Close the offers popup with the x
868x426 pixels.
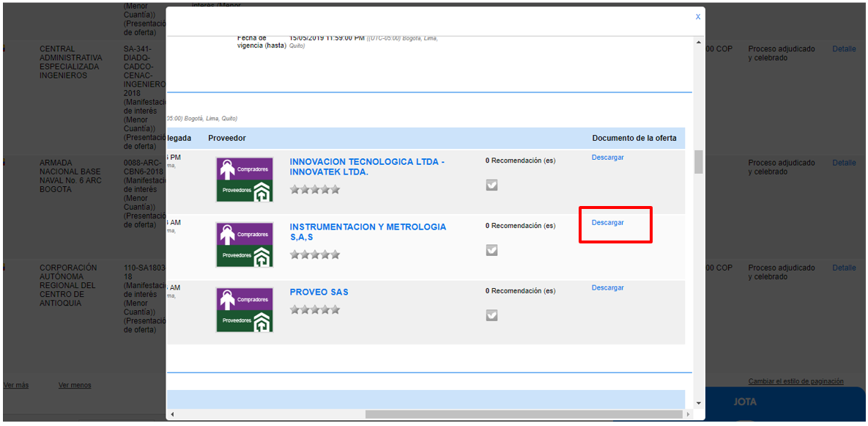click(698, 17)
